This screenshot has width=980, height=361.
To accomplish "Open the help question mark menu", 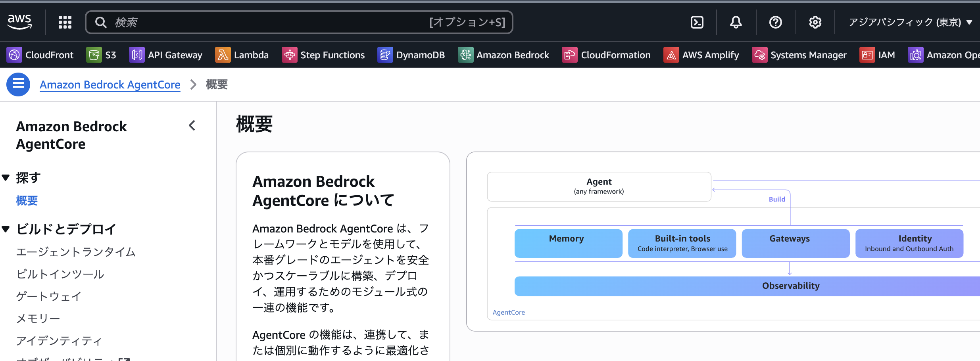I will tap(775, 22).
